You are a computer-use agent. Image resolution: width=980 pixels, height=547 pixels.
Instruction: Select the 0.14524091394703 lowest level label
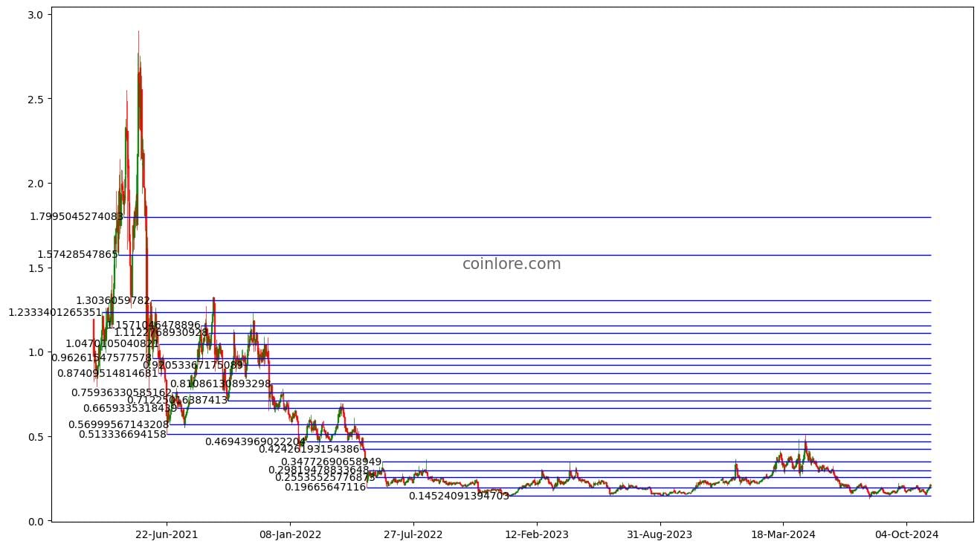pos(459,496)
